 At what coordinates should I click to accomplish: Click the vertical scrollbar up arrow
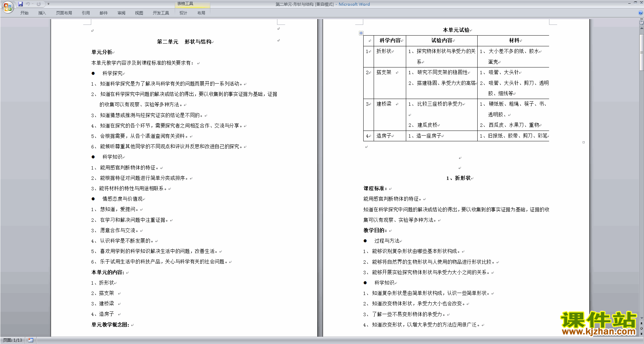(641, 28)
